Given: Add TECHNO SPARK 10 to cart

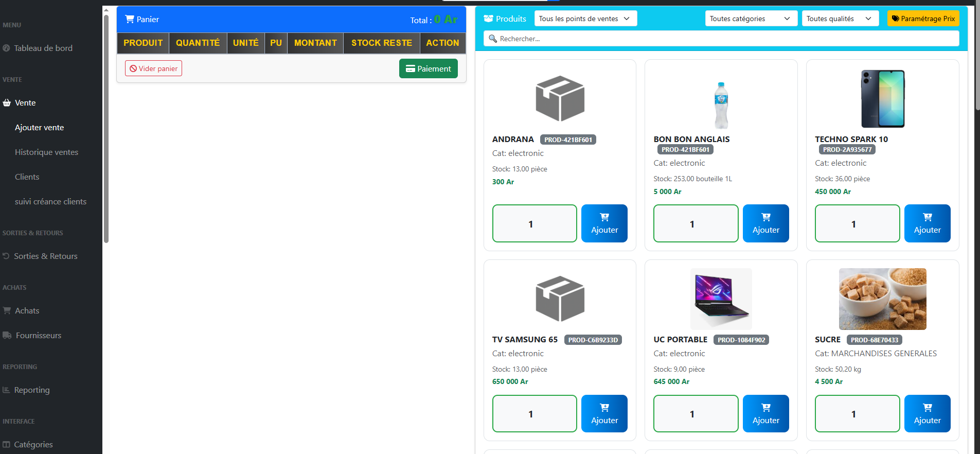Looking at the screenshot, I should point(927,223).
